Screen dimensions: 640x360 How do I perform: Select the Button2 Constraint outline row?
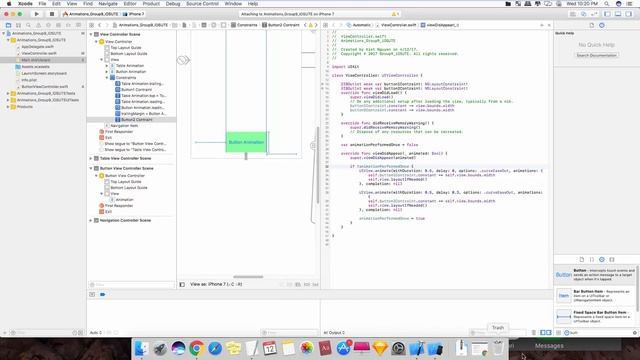click(x=131, y=120)
